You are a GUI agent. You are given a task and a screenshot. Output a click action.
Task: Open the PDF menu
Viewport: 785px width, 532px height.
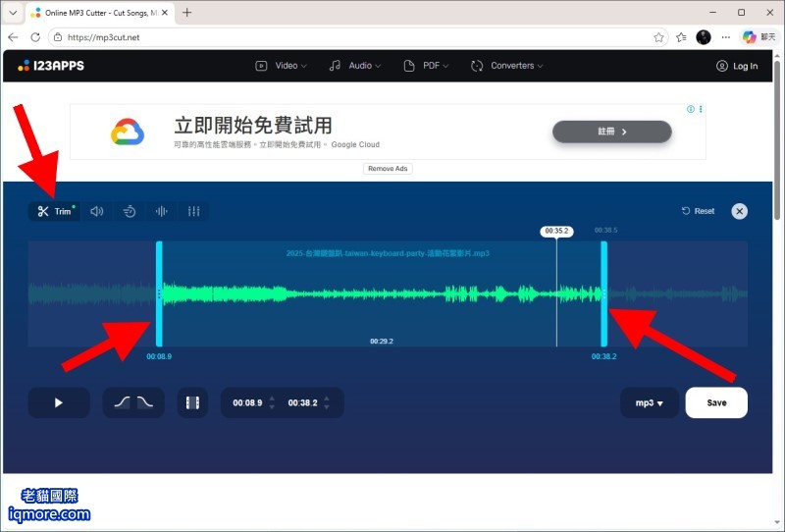[426, 66]
